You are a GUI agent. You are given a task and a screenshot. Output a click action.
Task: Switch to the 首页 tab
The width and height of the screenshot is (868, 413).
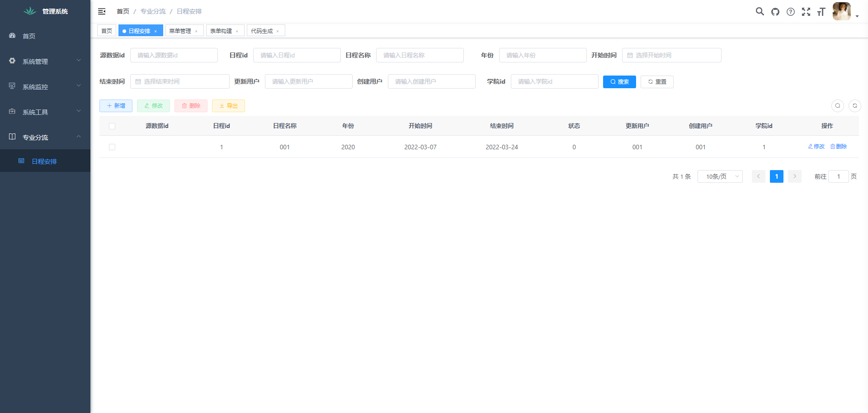[107, 31]
